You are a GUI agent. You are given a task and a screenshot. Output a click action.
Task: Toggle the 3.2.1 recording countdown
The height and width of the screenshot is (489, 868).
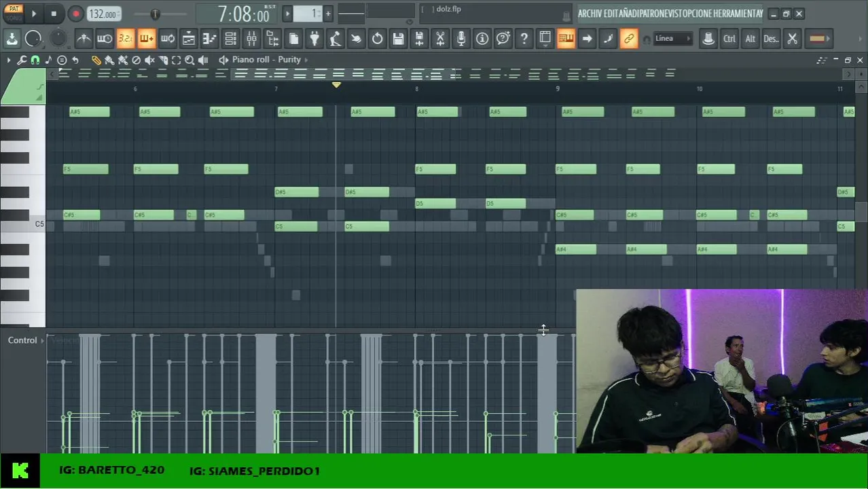click(126, 39)
